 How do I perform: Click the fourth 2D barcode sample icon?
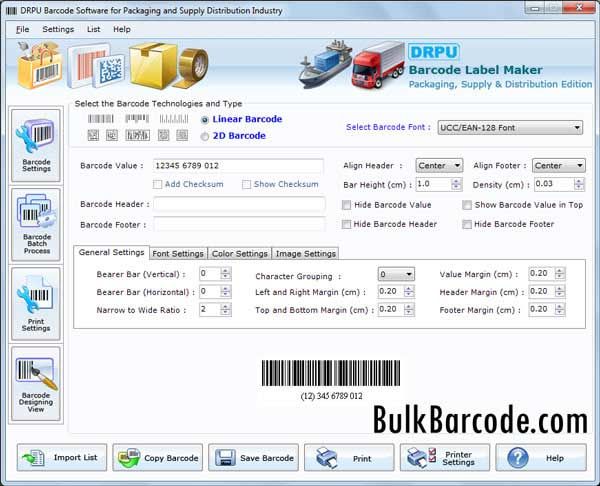point(163,135)
